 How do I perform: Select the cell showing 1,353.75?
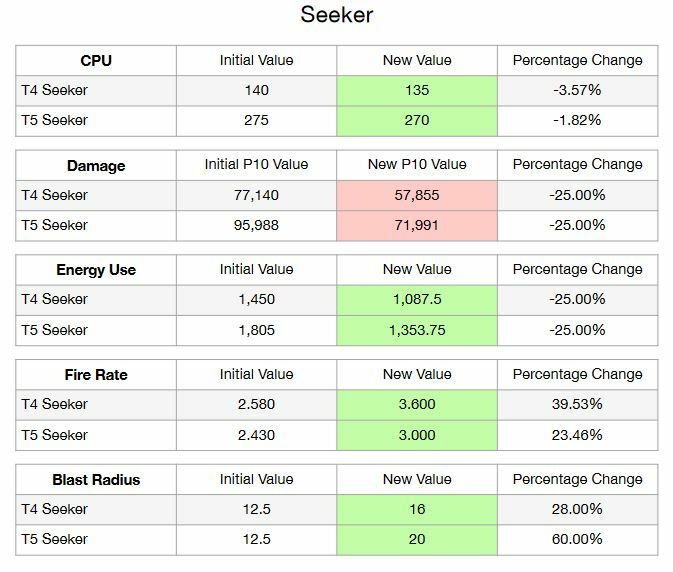tap(417, 330)
